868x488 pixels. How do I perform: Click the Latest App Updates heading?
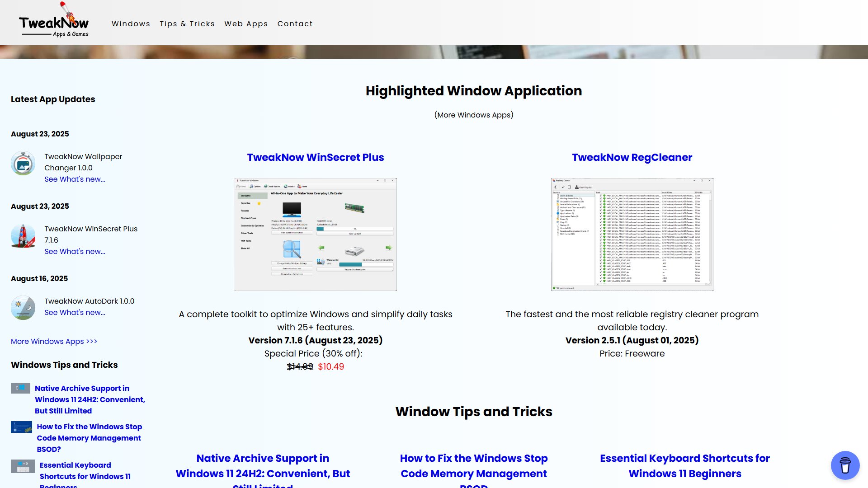pyautogui.click(x=53, y=99)
